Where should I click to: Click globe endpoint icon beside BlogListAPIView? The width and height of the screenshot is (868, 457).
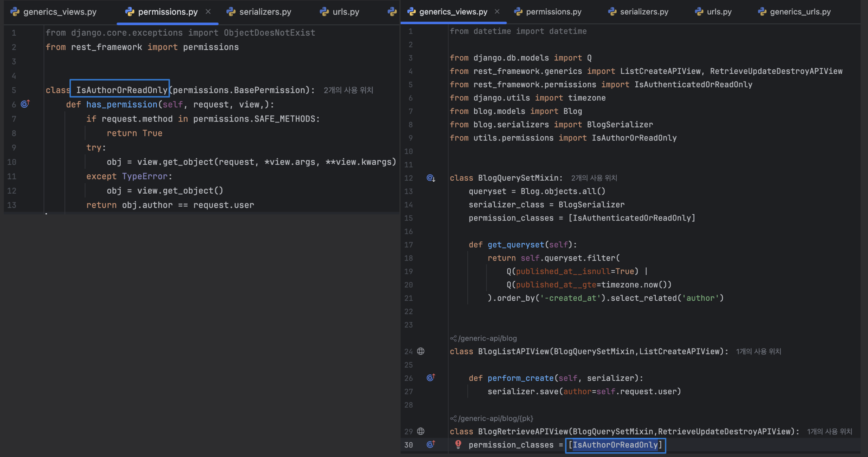pos(420,351)
